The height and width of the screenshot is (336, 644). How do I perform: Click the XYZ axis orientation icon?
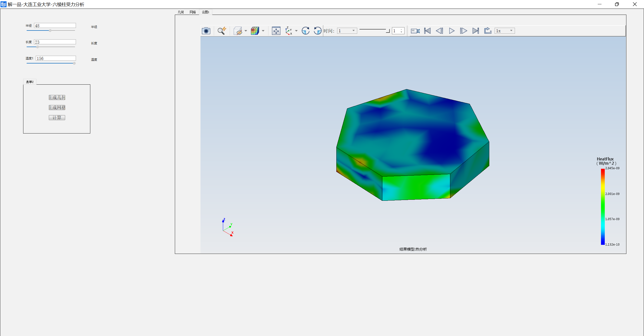[x=289, y=31]
